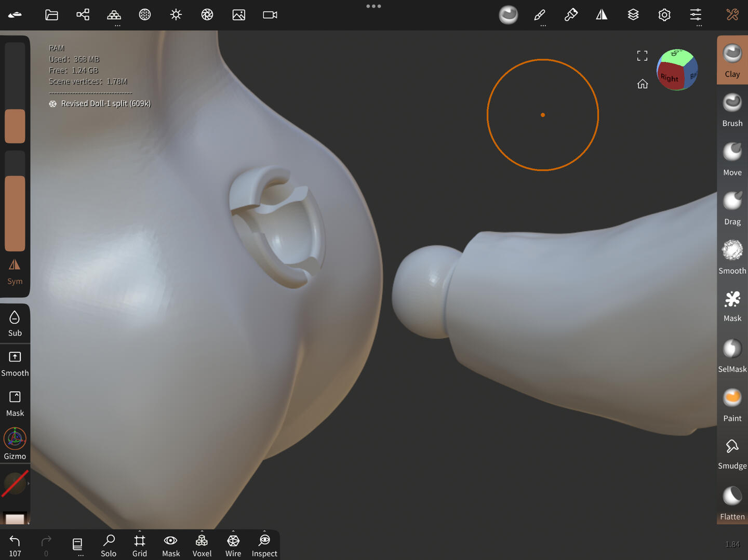This screenshot has width=748, height=560.
Task: Open the stroke settings pen menu
Action: point(540,15)
